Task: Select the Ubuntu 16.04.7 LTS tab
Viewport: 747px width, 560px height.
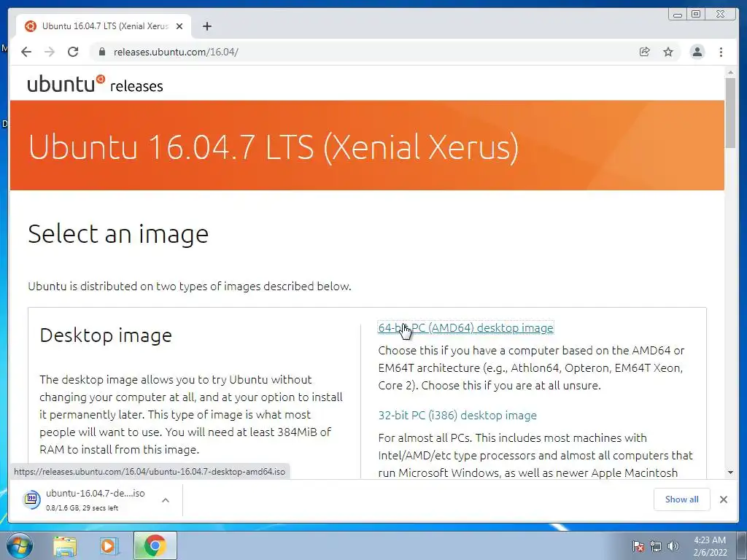Action: point(104,26)
